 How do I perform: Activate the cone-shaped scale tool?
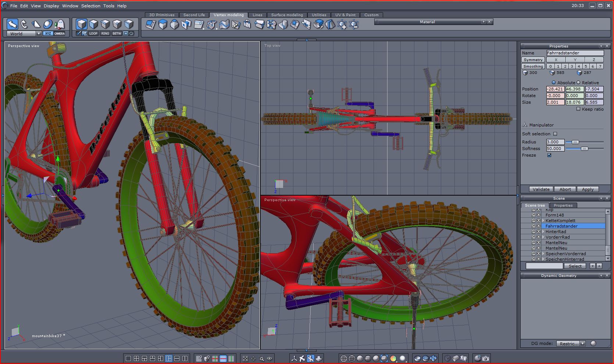coord(36,24)
